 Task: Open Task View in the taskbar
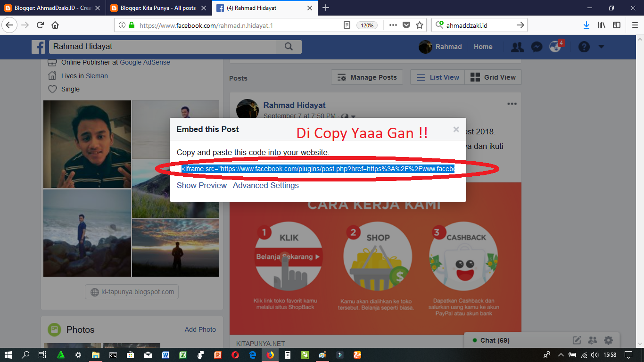click(x=42, y=355)
